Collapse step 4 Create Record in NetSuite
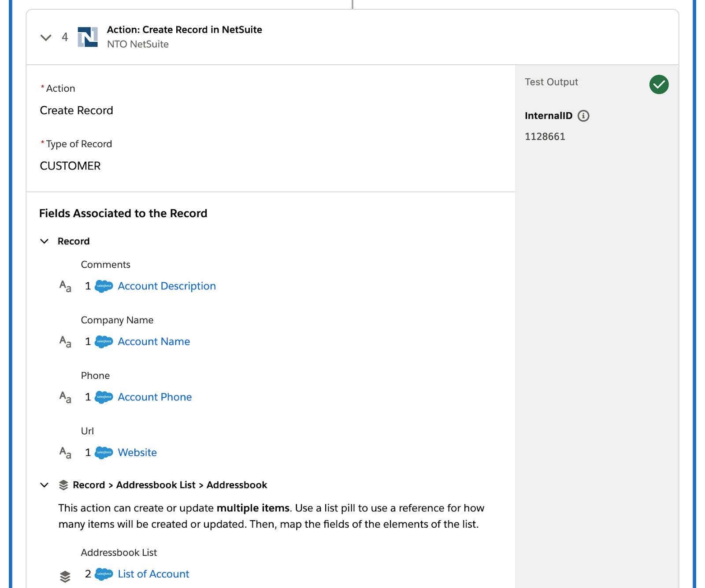Viewport: 705px width, 588px height. tap(46, 37)
